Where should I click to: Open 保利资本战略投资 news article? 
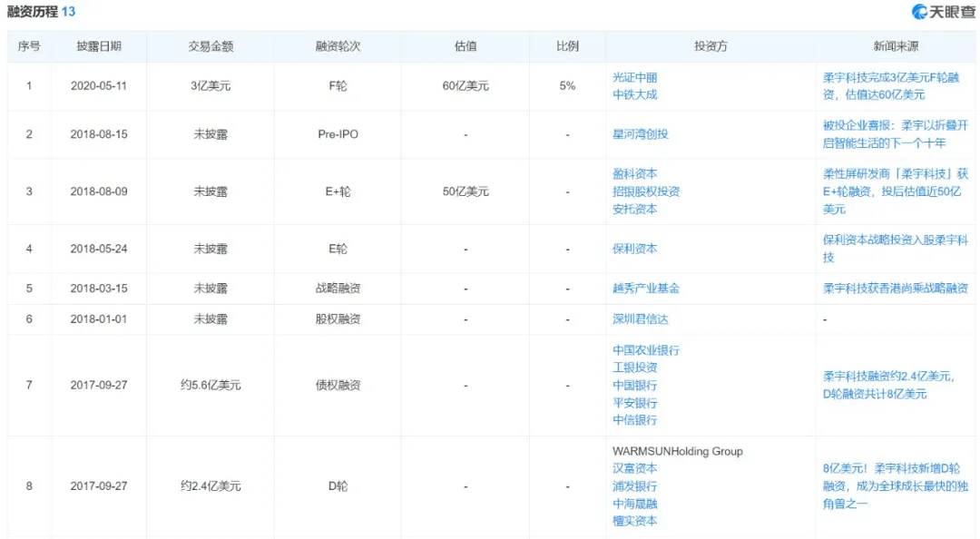(895, 249)
